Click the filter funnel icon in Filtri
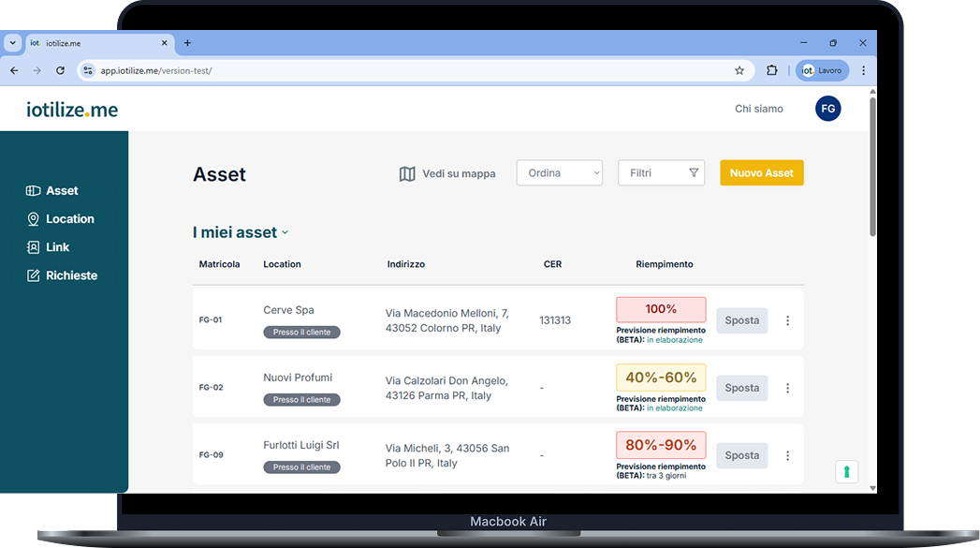Viewport: 980px width, 548px height. click(694, 173)
